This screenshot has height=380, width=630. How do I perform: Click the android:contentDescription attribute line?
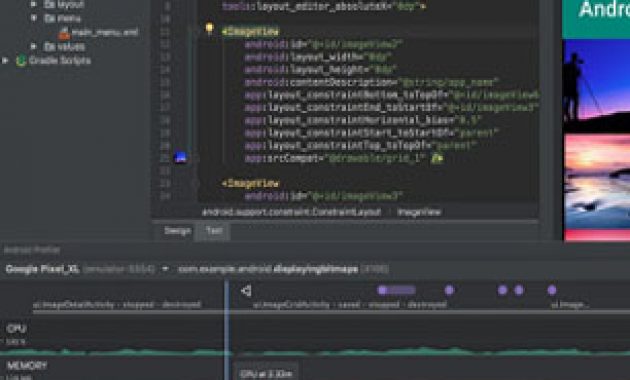pyautogui.click(x=372, y=82)
